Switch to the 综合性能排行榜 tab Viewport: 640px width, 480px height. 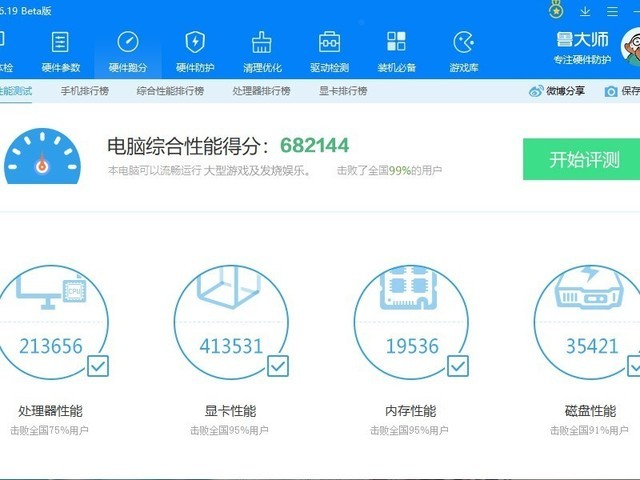tap(170, 91)
